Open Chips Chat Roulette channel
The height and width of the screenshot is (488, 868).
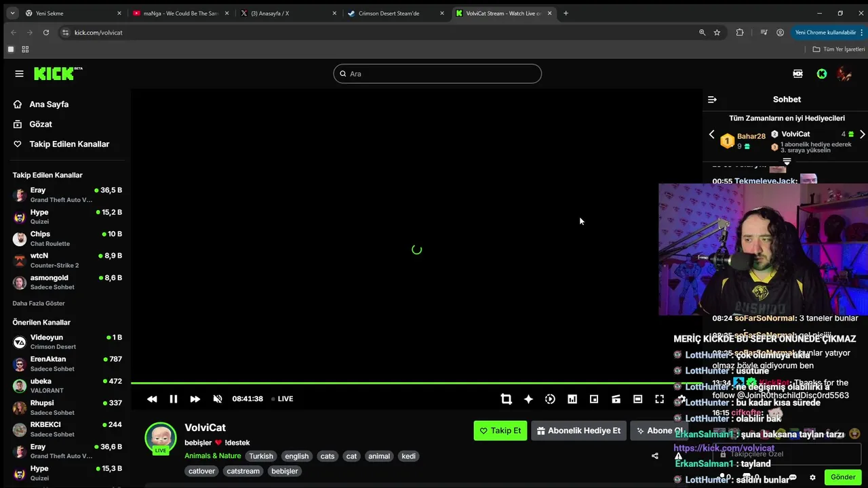[67, 239]
